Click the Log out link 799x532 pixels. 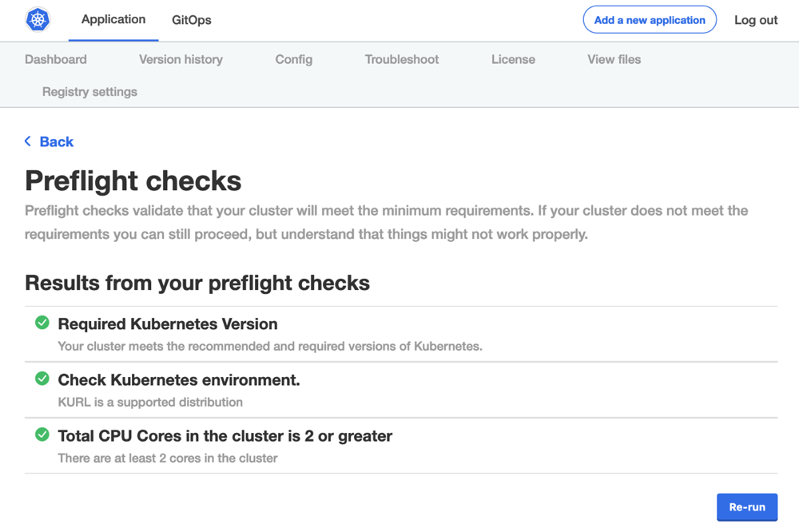point(756,20)
